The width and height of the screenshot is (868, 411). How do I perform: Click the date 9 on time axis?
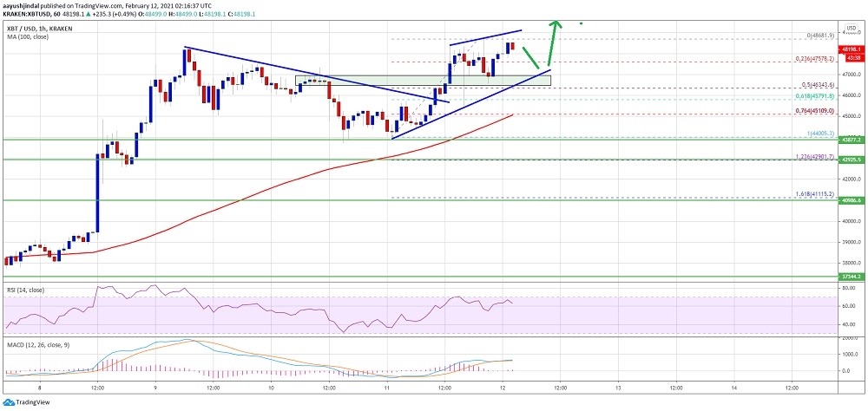point(155,388)
